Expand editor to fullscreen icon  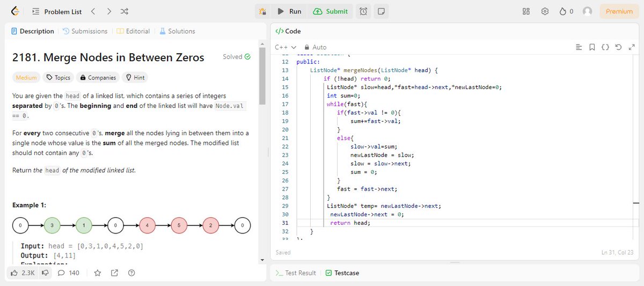(x=632, y=47)
